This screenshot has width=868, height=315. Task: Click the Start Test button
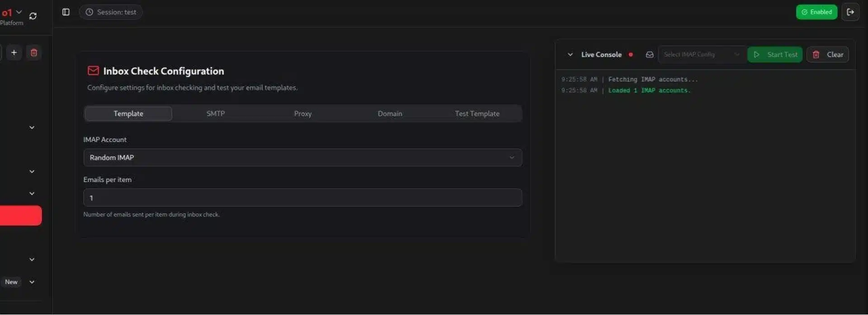[775, 55]
